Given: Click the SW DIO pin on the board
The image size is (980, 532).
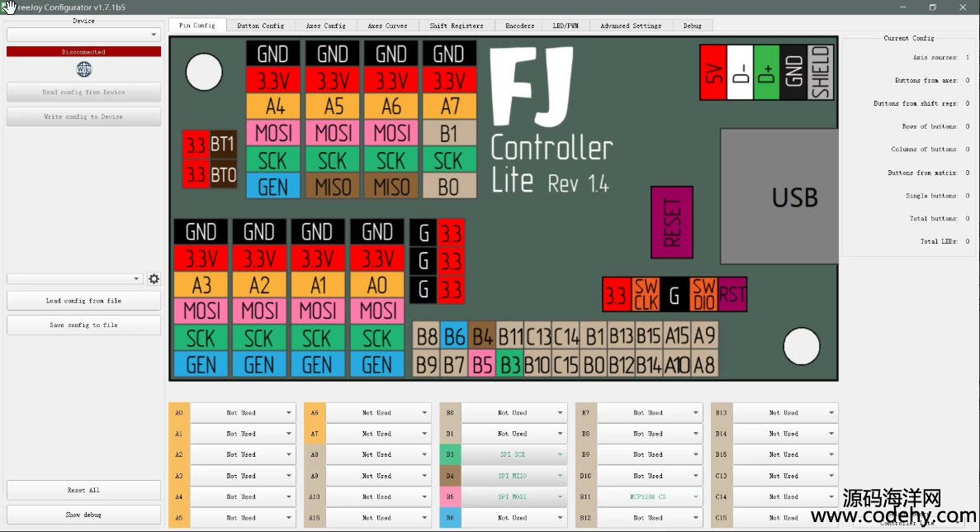Looking at the screenshot, I should coord(703,294).
